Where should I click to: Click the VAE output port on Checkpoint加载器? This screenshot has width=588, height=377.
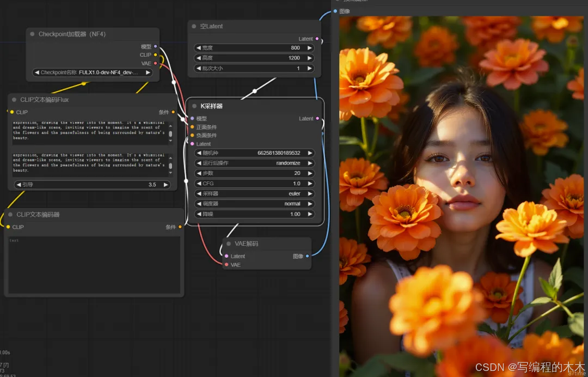coord(155,64)
